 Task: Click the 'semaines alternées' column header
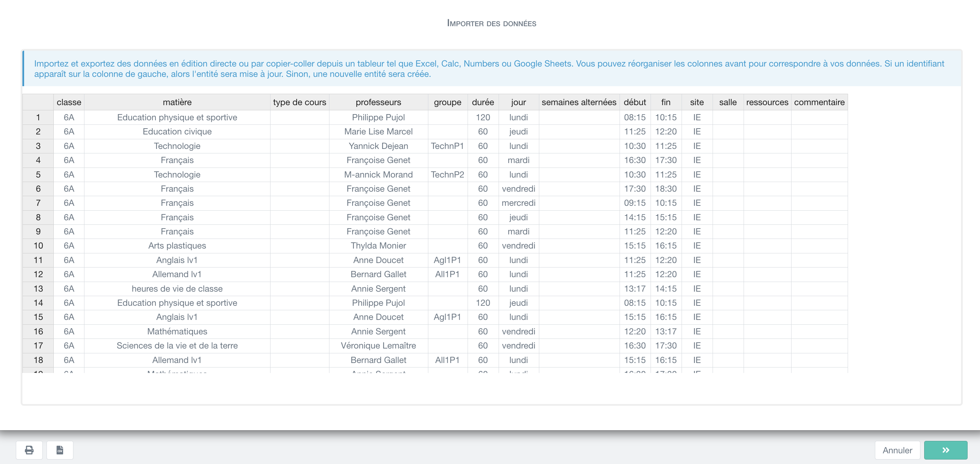click(579, 102)
